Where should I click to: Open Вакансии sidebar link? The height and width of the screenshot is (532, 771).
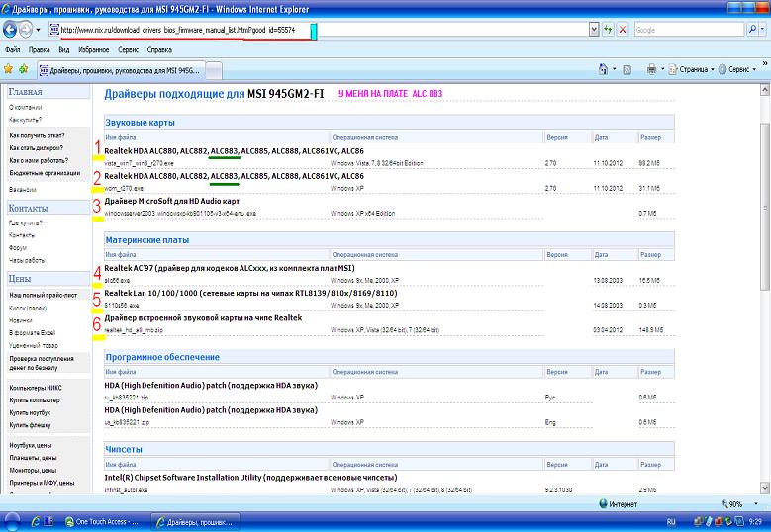click(x=22, y=190)
